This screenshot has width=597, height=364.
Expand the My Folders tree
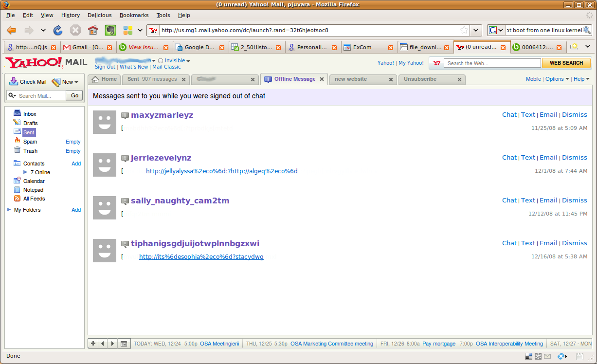coord(9,210)
